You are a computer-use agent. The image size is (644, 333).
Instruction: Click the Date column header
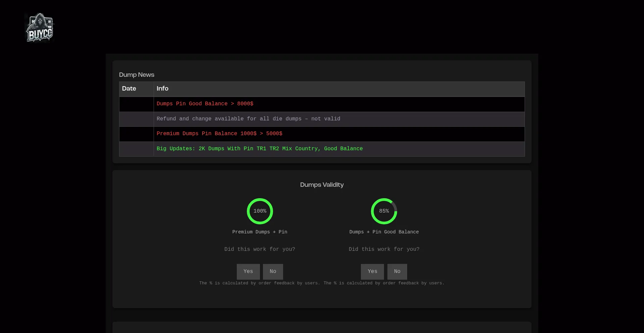pyautogui.click(x=129, y=89)
